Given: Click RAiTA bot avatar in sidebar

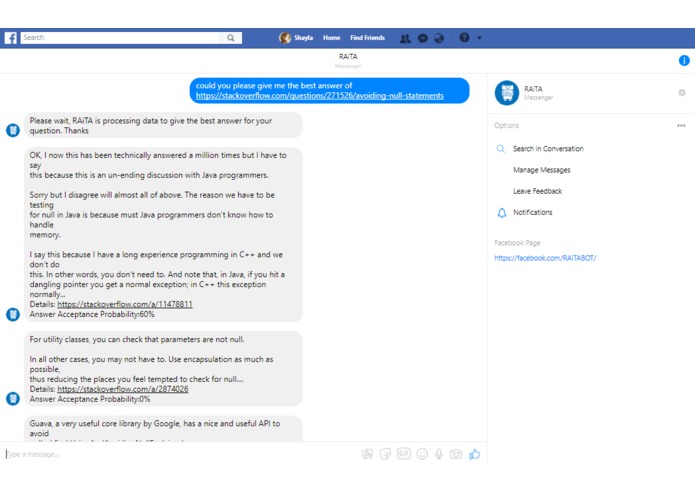Looking at the screenshot, I should tap(507, 93).
